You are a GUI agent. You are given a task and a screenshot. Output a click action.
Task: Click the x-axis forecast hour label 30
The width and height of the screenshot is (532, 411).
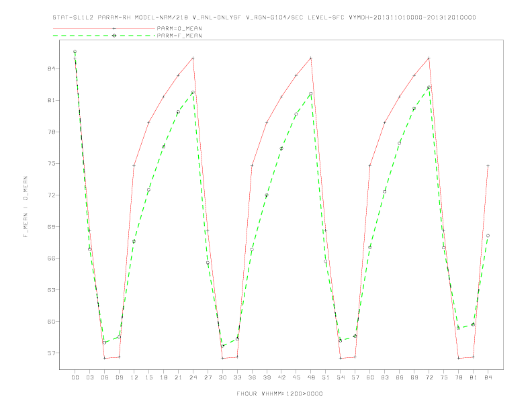point(222,377)
